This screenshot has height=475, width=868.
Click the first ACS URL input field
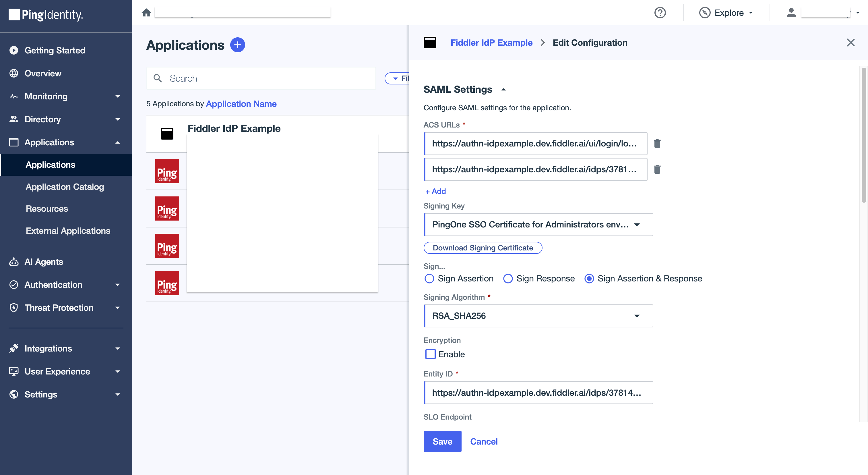click(535, 144)
